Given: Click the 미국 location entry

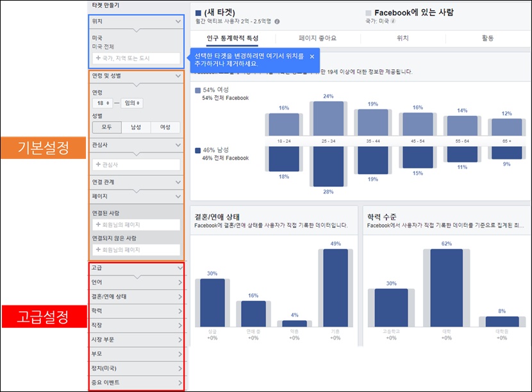Looking at the screenshot, I should [97, 38].
